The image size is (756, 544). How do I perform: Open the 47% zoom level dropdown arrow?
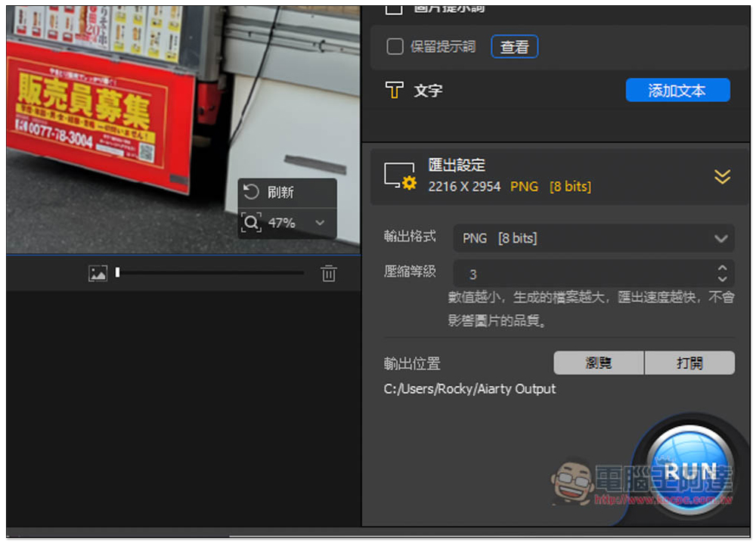(x=320, y=223)
